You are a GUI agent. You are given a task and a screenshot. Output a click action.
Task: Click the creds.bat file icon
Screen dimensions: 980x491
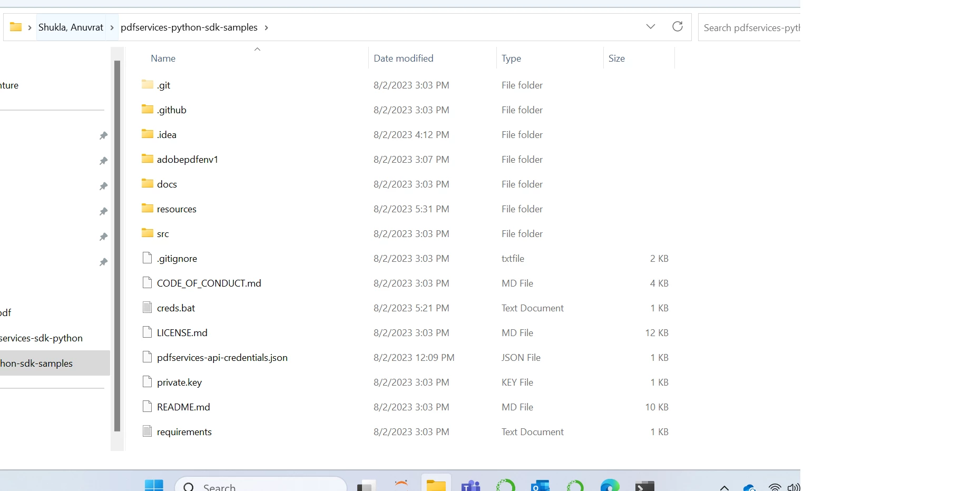click(x=148, y=307)
